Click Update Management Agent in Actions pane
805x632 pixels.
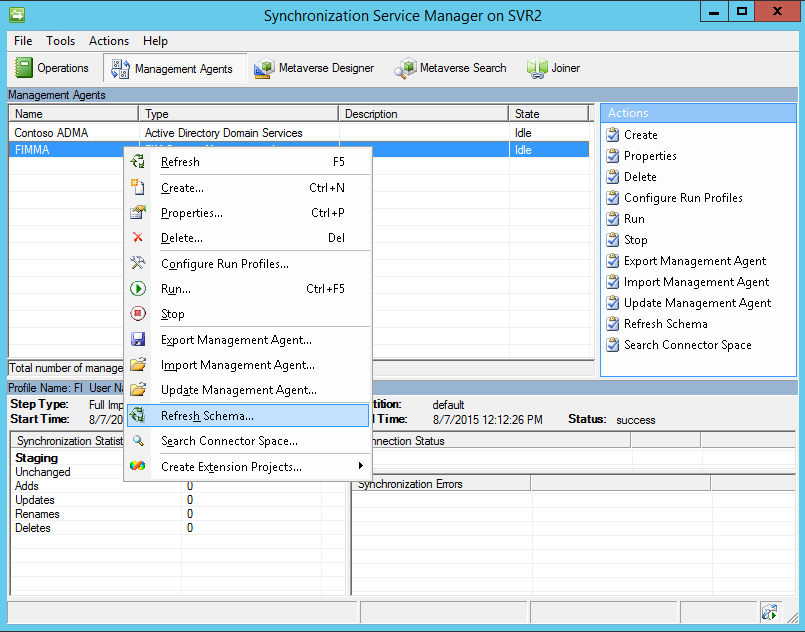(698, 303)
